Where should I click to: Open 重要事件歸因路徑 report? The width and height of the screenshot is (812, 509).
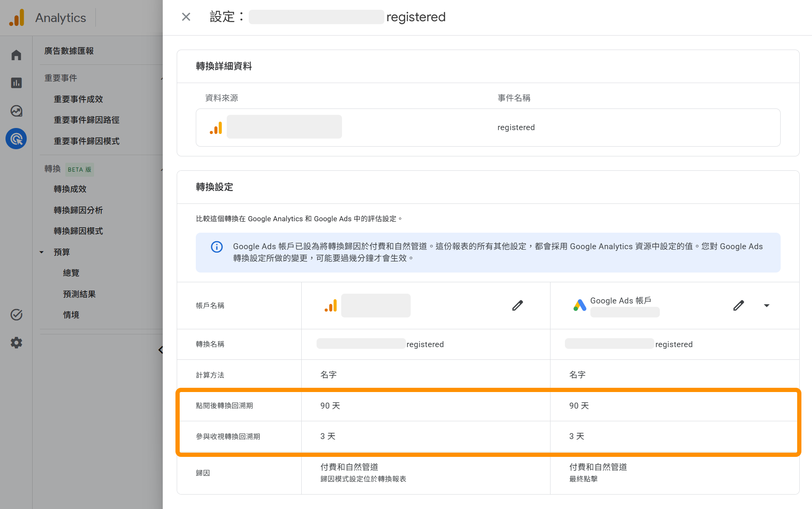coord(86,120)
